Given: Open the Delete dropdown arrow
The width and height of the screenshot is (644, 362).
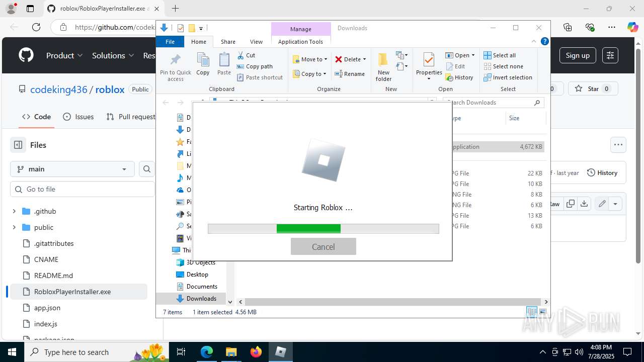Looking at the screenshot, I should click(x=364, y=59).
